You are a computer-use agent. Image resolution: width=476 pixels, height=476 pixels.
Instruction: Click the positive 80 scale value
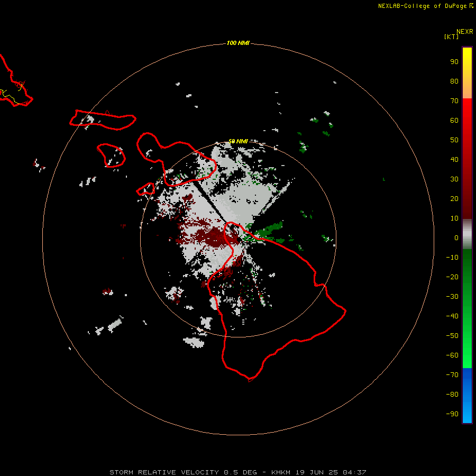click(x=454, y=81)
